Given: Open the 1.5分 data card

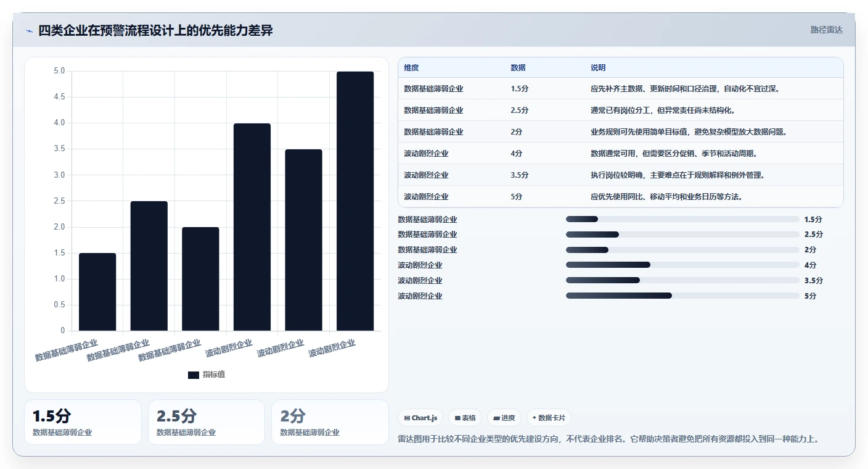Looking at the screenshot, I should 83,422.
